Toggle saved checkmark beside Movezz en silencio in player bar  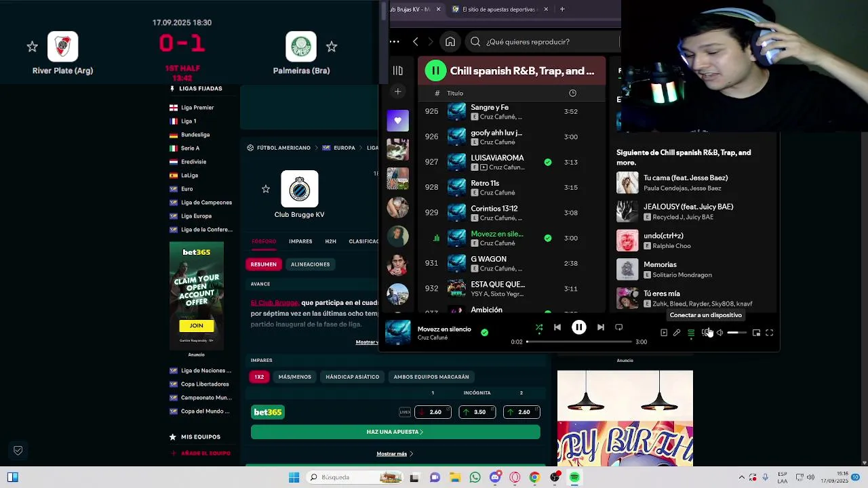tap(484, 333)
